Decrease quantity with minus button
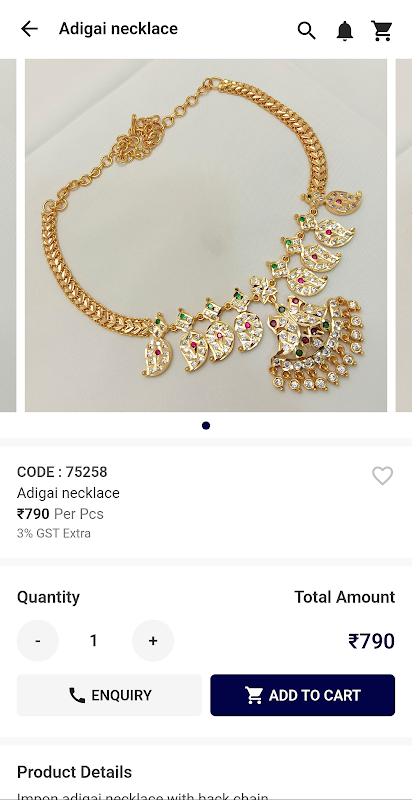Image resolution: width=412 pixels, height=800 pixels. tap(38, 640)
